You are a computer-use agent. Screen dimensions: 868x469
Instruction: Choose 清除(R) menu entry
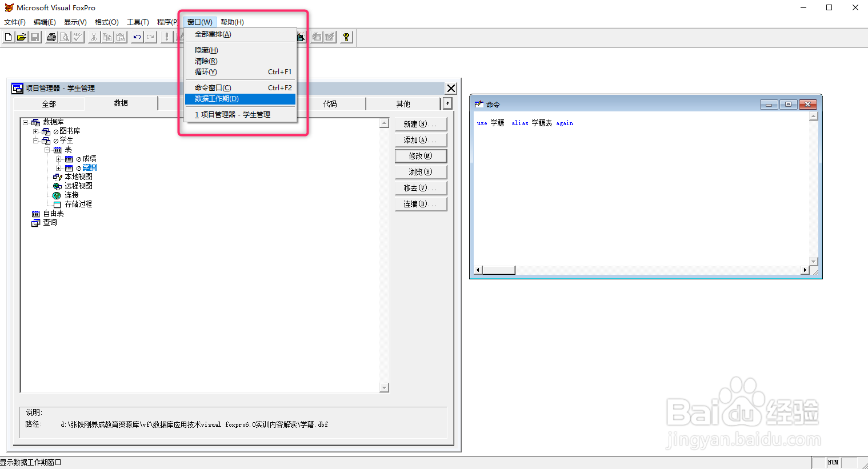click(x=240, y=61)
